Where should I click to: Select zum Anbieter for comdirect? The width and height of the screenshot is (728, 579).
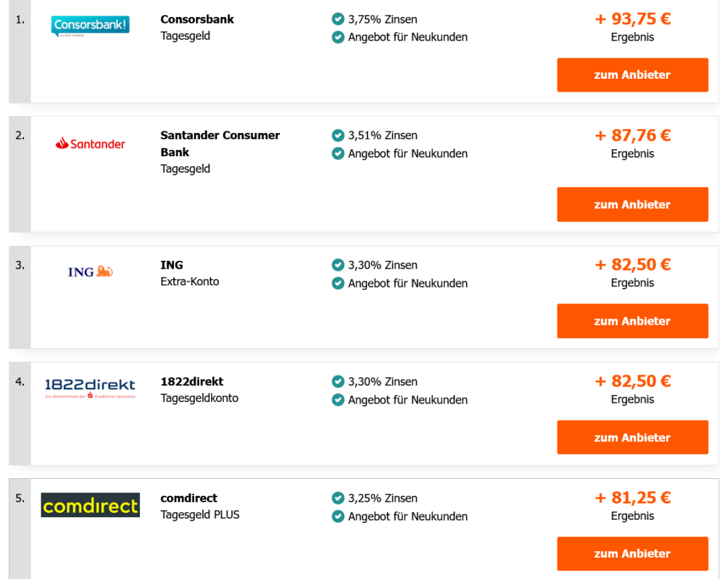632,553
